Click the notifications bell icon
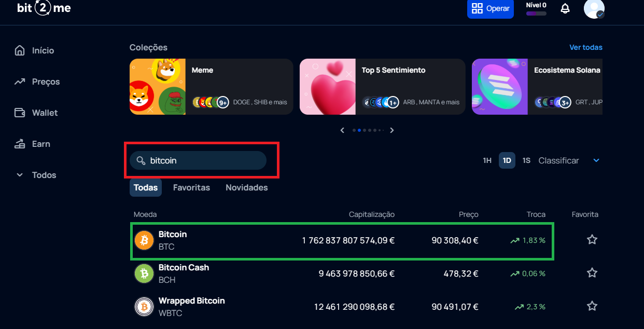 click(565, 9)
